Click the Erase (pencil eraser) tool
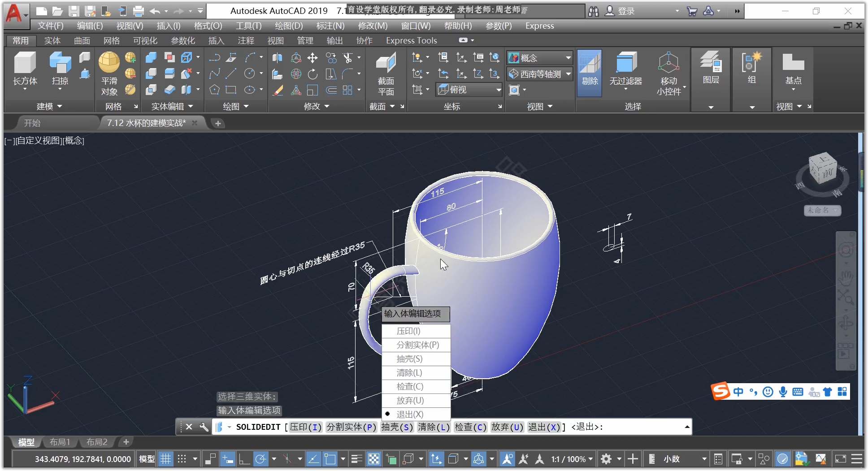 coord(278,90)
